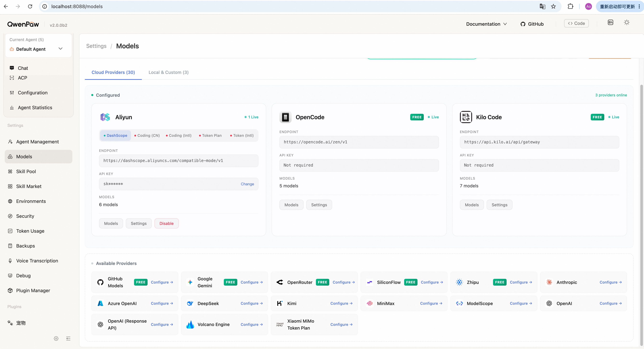
Task: Select the Token (Intl) endpoint option
Action: pyautogui.click(x=242, y=135)
